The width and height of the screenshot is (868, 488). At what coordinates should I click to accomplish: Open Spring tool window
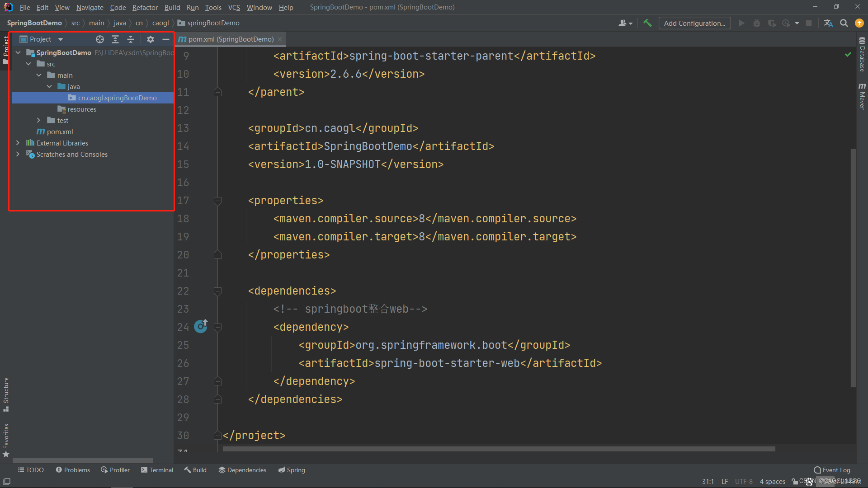coord(292,470)
